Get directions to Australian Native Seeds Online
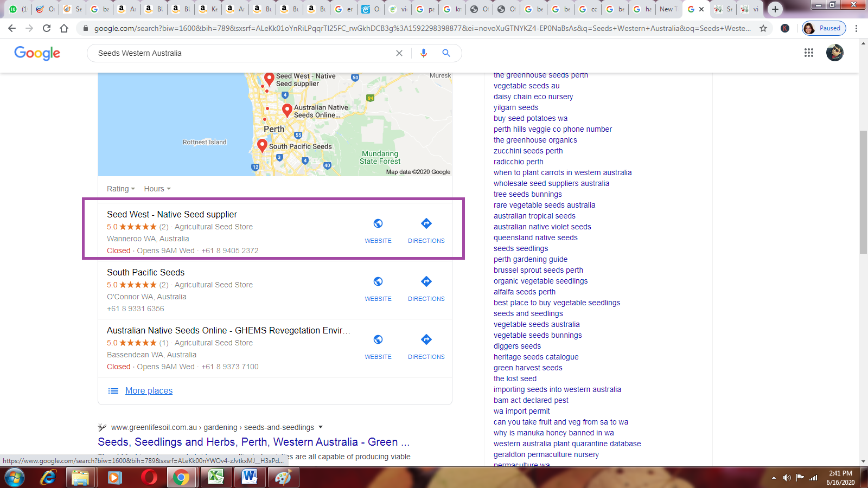 pos(426,339)
